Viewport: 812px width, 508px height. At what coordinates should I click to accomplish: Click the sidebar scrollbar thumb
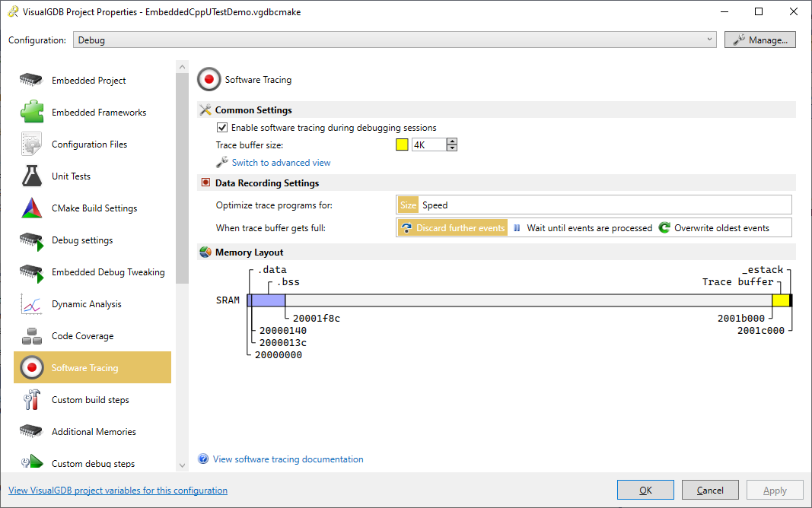point(182,179)
